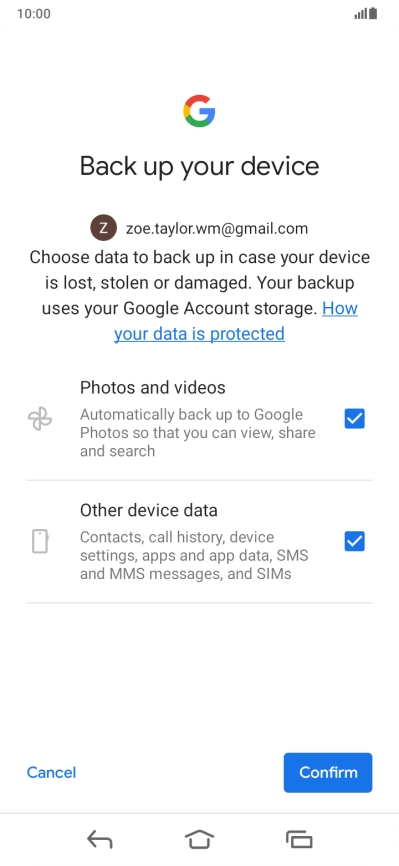The height and width of the screenshot is (866, 399).
Task: Tap the phone device data icon
Action: click(40, 541)
